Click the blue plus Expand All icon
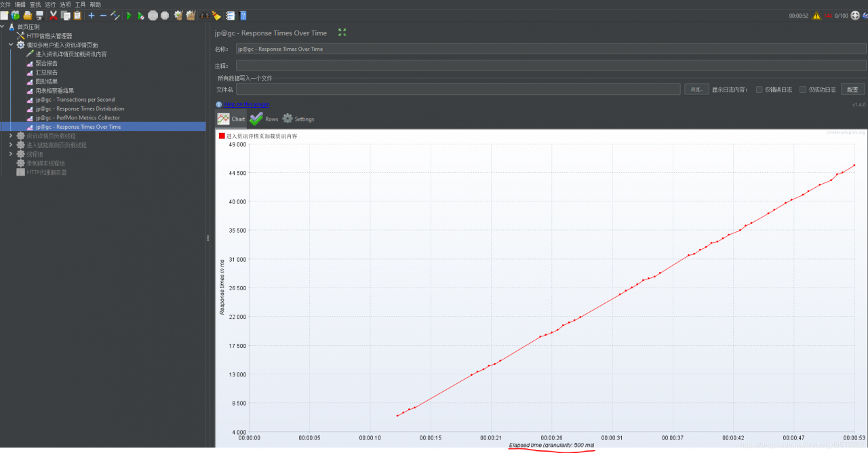Screen dimensions: 868x453 pyautogui.click(x=92, y=15)
